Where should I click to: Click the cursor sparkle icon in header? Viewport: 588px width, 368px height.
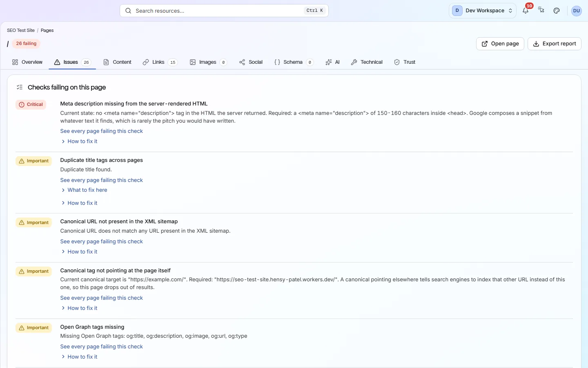pyautogui.click(x=541, y=10)
